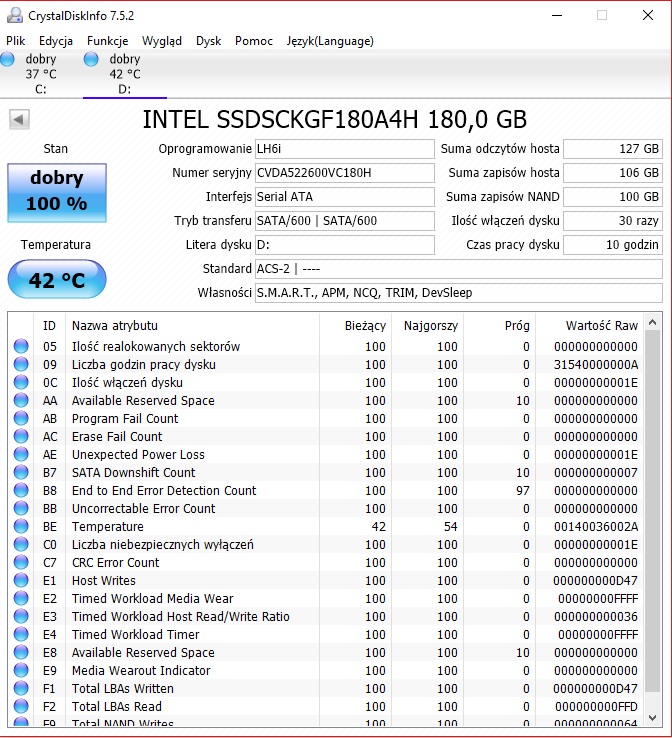Click the ID column header

click(x=49, y=326)
